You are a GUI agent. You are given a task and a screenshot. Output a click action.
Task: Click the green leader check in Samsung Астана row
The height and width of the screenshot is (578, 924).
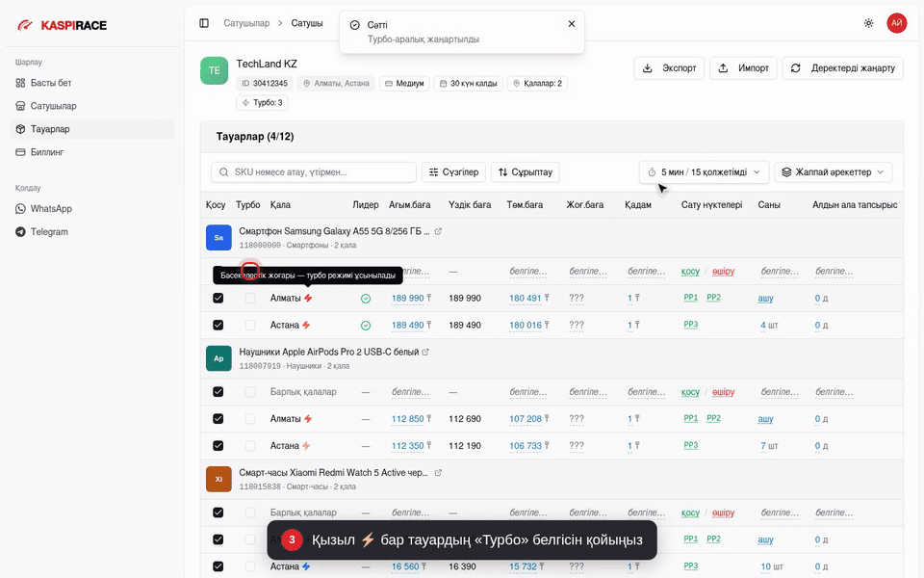[366, 326]
